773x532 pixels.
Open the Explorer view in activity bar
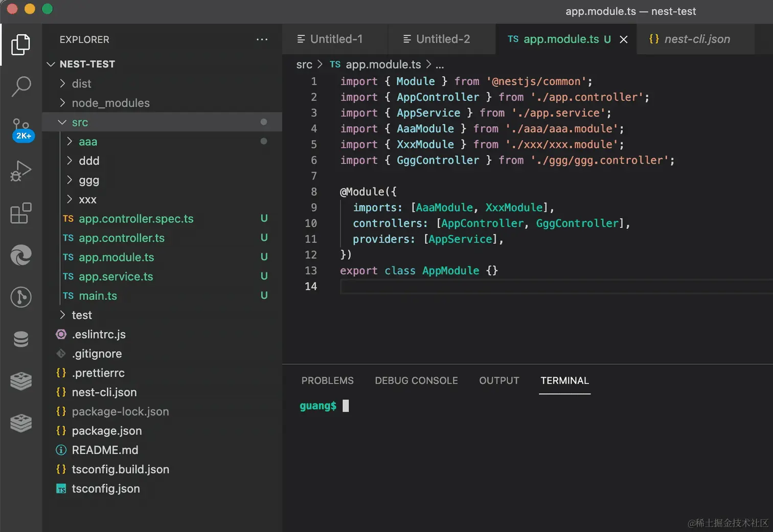point(21,44)
